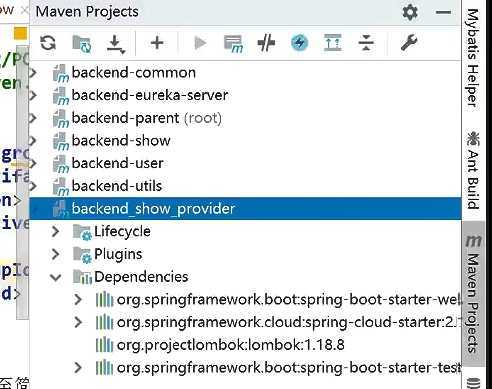Screen dimensions: 492x389
Task: Click the Show Dependencies diagram icon
Action: click(x=333, y=43)
